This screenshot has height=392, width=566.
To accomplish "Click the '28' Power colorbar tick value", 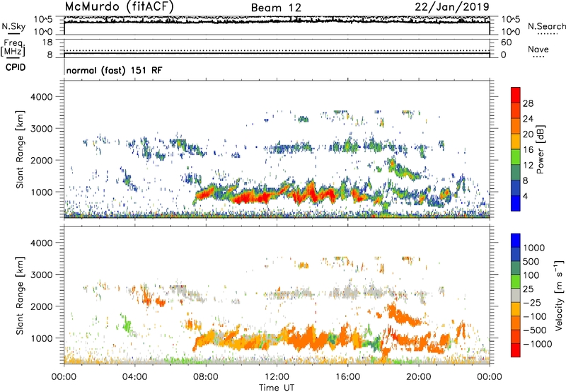I will pos(528,103).
